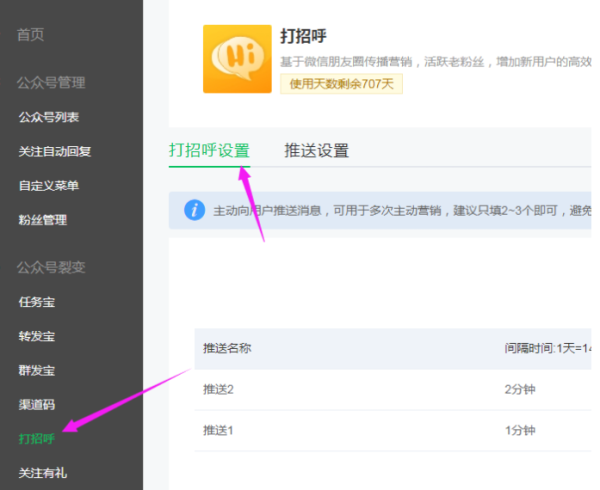Switch to 打招呼设置 tab
The height and width of the screenshot is (490, 600).
[x=209, y=150]
